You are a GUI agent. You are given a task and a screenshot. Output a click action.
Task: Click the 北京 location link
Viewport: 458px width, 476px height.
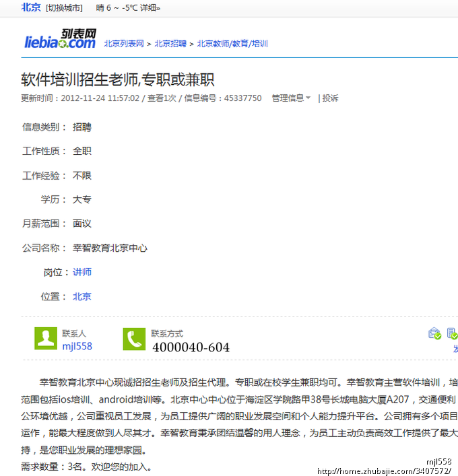(82, 296)
